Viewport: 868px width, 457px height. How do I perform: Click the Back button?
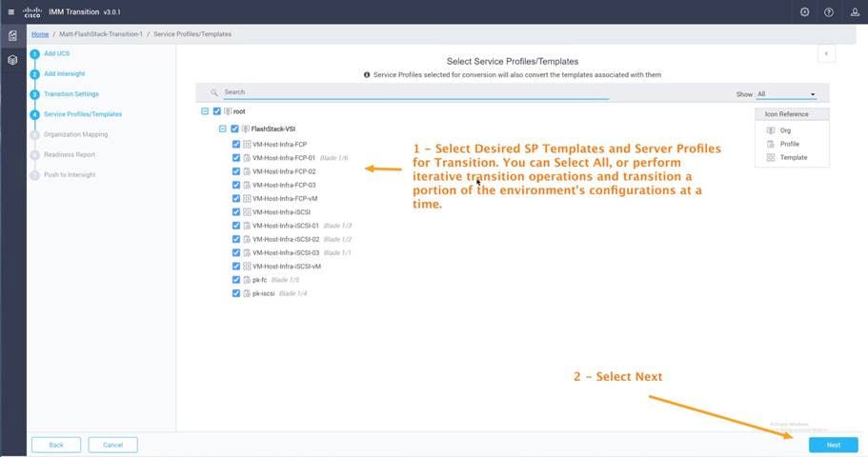click(x=56, y=445)
